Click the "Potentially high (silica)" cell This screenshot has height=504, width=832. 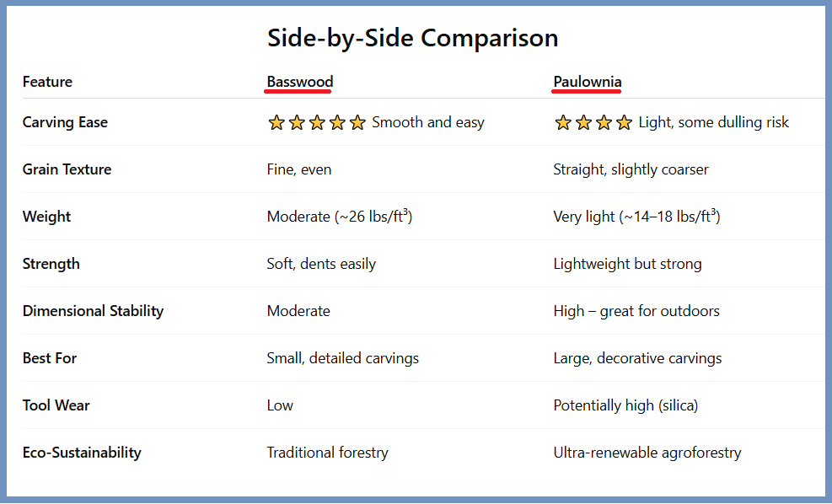coord(625,405)
